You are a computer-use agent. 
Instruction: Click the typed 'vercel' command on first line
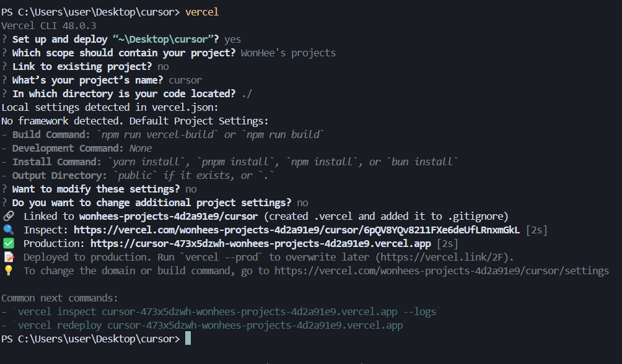[202, 12]
